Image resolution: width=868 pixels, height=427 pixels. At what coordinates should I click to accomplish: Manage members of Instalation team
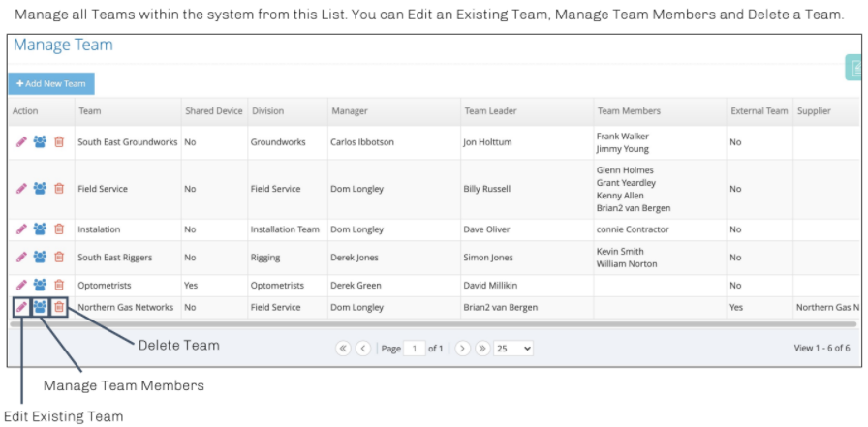40,229
